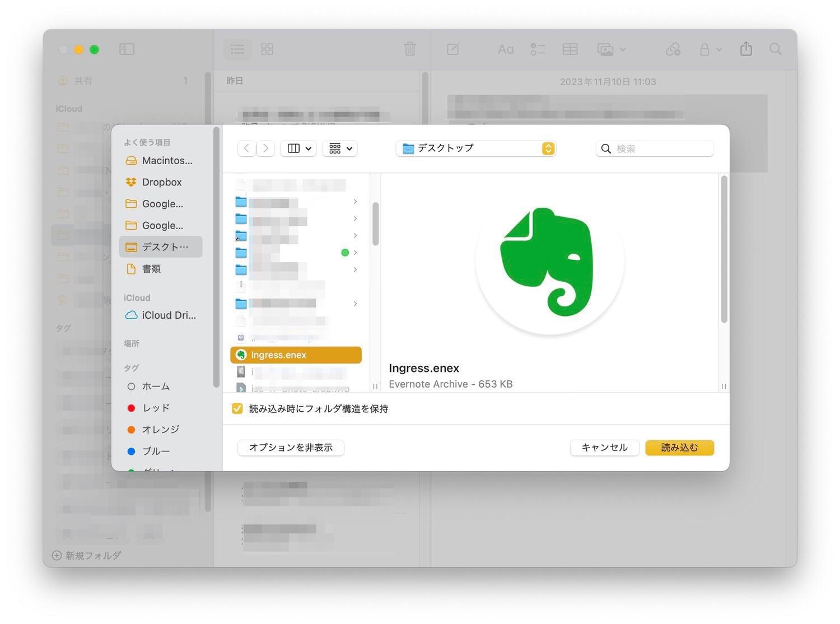840x624 pixels.
Task: Open the photo media icon menu
Action: [x=611, y=49]
